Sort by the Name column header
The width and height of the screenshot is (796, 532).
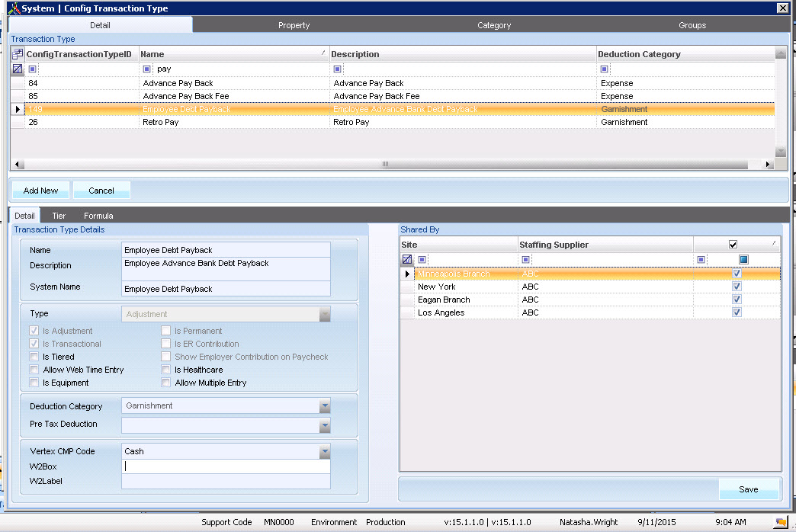(234, 54)
